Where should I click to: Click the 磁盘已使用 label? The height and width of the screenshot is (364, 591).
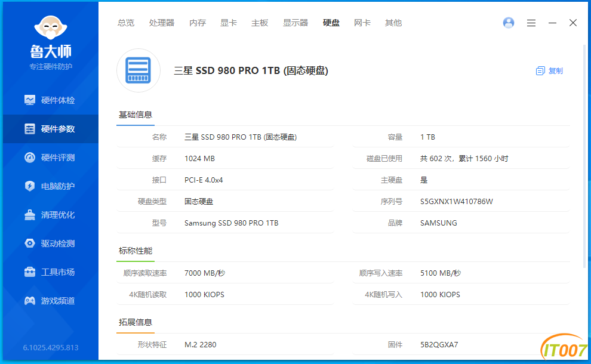click(x=384, y=159)
